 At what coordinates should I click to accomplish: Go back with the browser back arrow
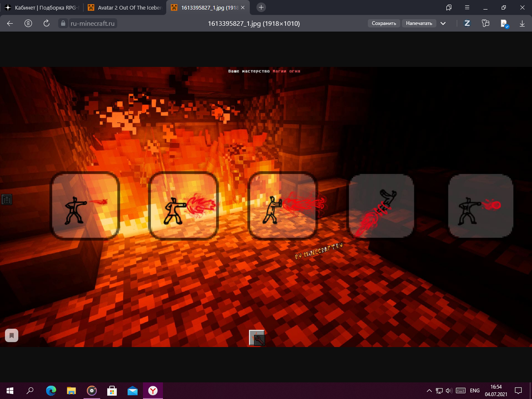(10, 23)
